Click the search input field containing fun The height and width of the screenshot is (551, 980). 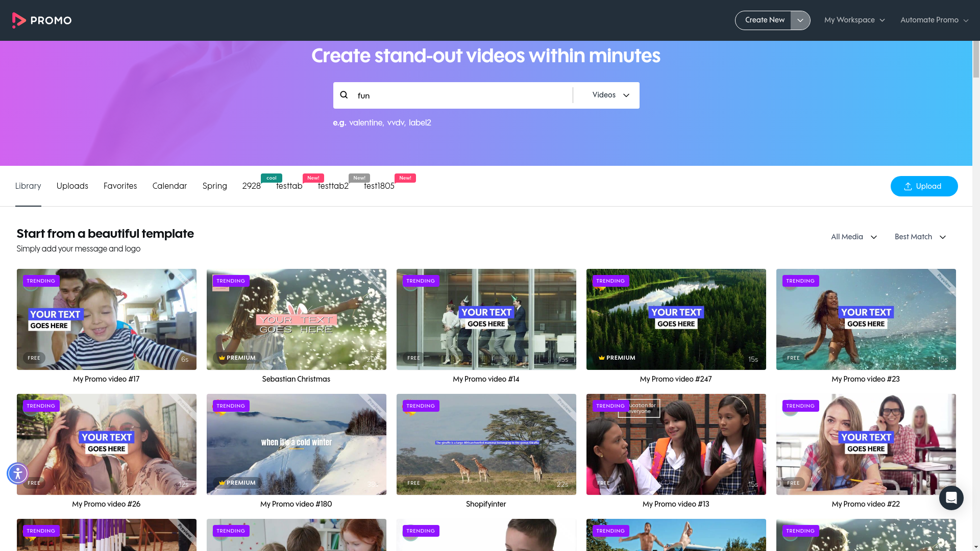(x=459, y=95)
